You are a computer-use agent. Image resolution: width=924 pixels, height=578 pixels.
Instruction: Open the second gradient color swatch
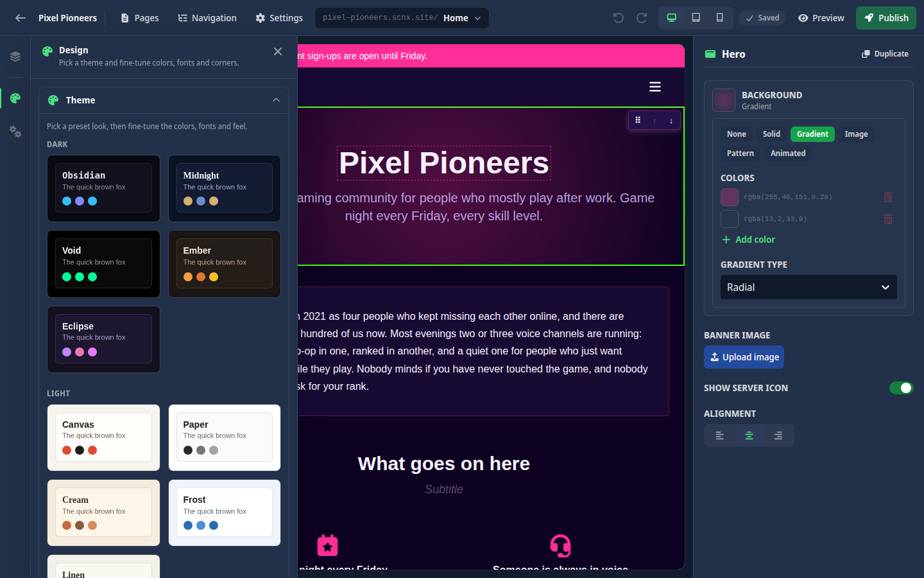tap(730, 219)
